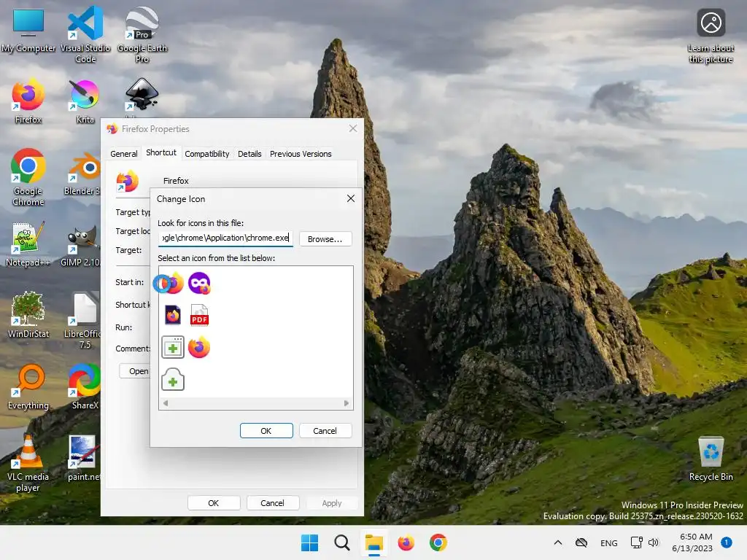Select the VLC media player desktop shortcut
Viewport: 747px width, 560px height.
(28, 463)
